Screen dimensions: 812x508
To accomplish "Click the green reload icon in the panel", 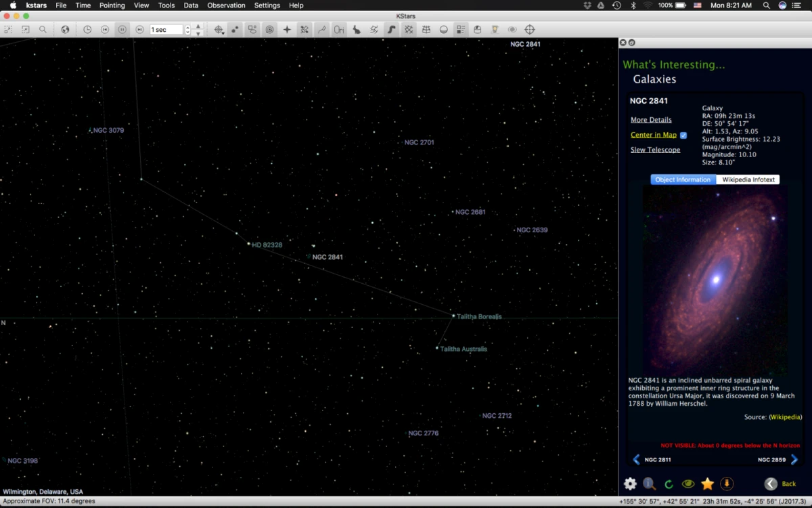I will point(669,484).
